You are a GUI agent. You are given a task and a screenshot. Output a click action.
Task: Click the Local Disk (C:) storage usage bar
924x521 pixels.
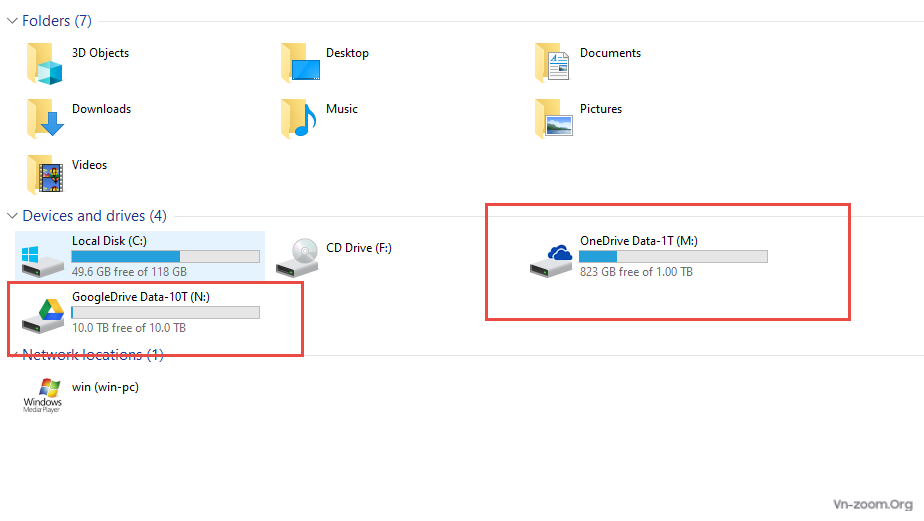pyautogui.click(x=165, y=257)
